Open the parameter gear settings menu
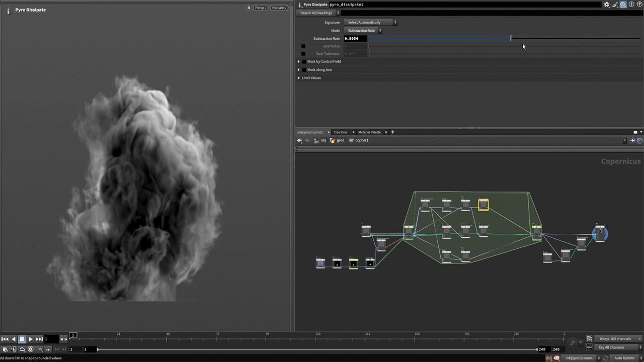 607,5
